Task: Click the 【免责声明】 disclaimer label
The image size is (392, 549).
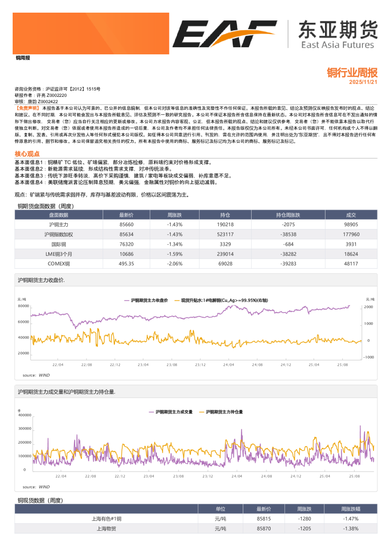Action: (27, 108)
